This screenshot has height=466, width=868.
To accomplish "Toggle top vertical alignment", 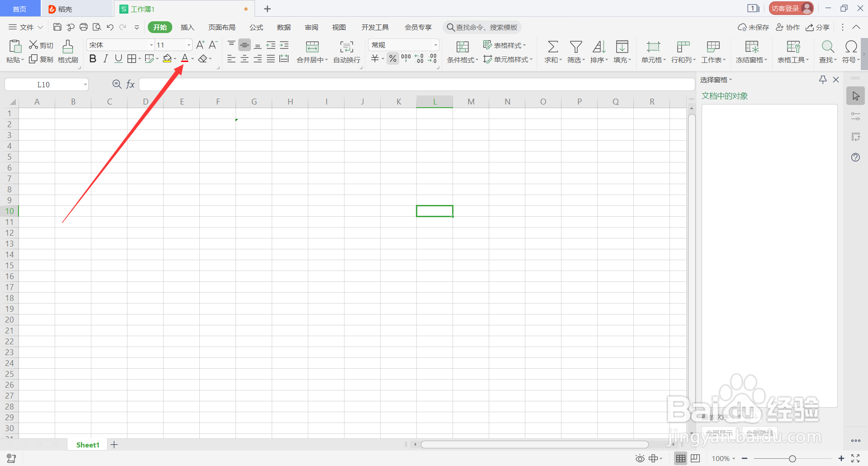I will [231, 45].
